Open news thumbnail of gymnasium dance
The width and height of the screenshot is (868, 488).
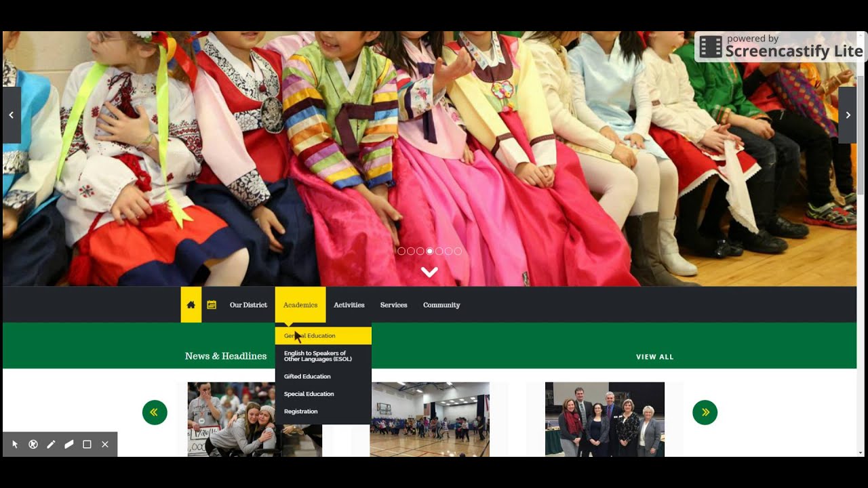(x=430, y=420)
